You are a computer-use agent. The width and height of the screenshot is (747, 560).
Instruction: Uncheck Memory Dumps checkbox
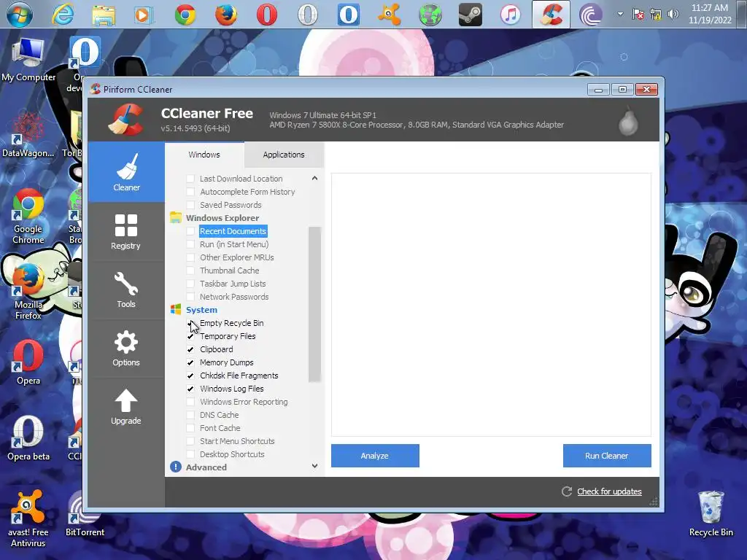point(190,362)
